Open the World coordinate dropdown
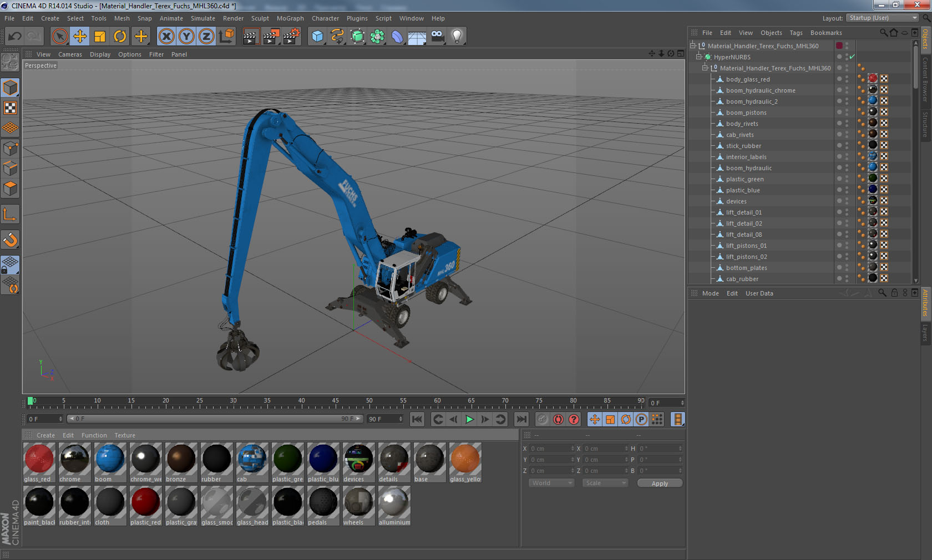The height and width of the screenshot is (560, 932). point(551,483)
